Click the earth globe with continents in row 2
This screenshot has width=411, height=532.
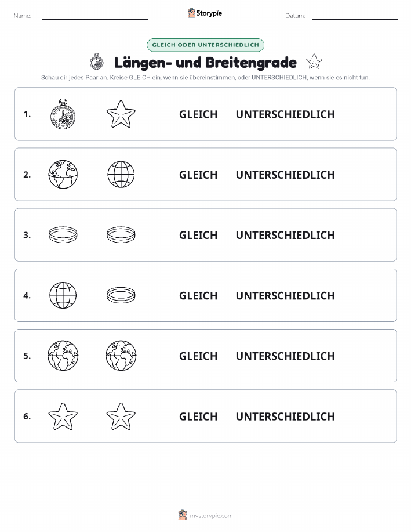click(63, 175)
